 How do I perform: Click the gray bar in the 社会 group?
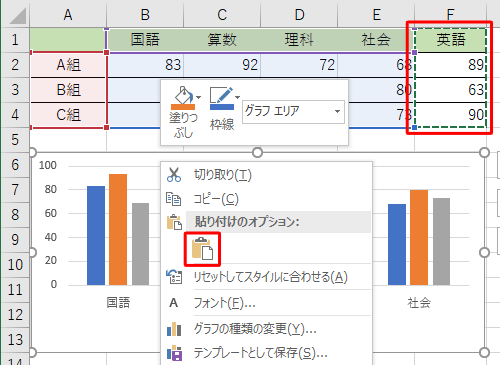[x=441, y=241]
